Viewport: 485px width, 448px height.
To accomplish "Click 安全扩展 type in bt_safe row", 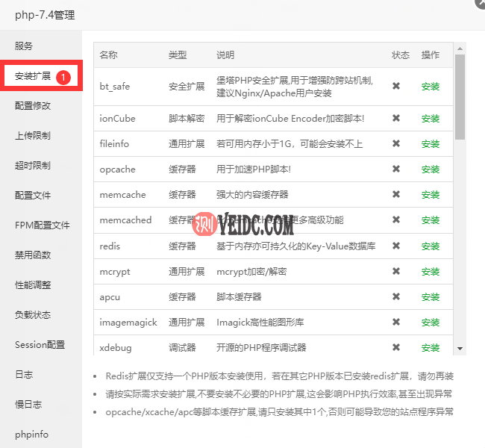I will (x=187, y=87).
